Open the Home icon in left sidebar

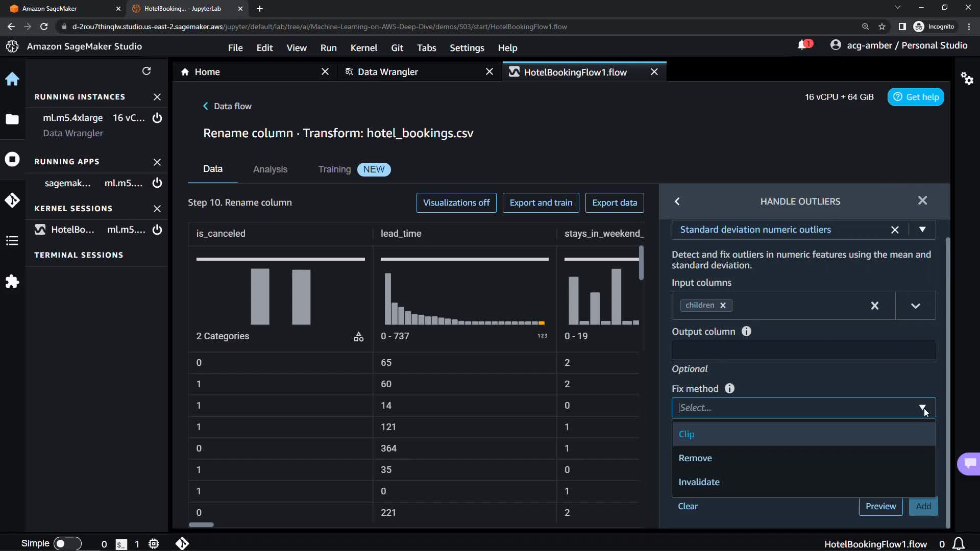(x=12, y=79)
